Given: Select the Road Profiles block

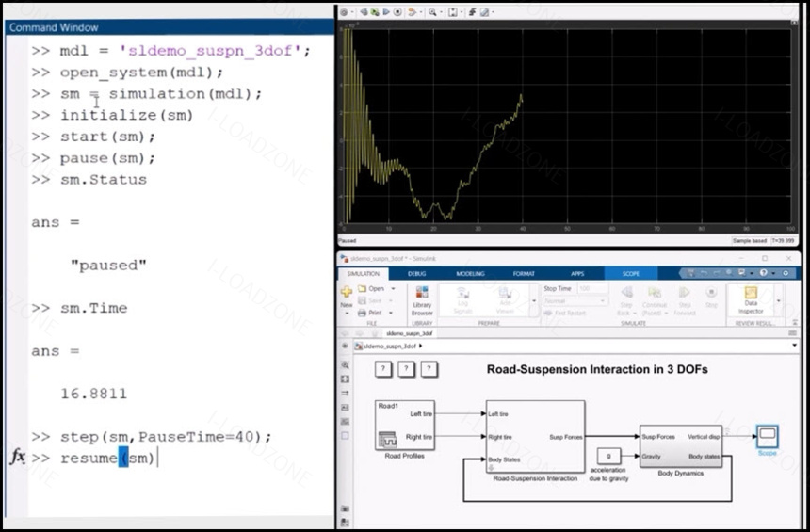Looking at the screenshot, I should [404, 426].
